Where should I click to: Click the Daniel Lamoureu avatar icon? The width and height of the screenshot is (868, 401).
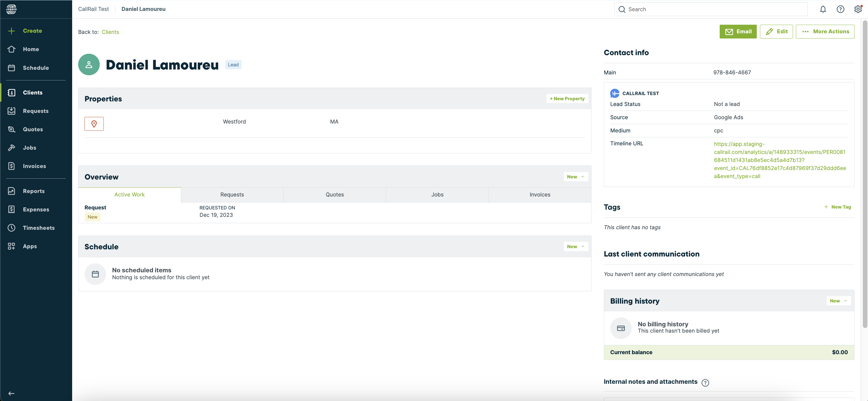point(89,65)
